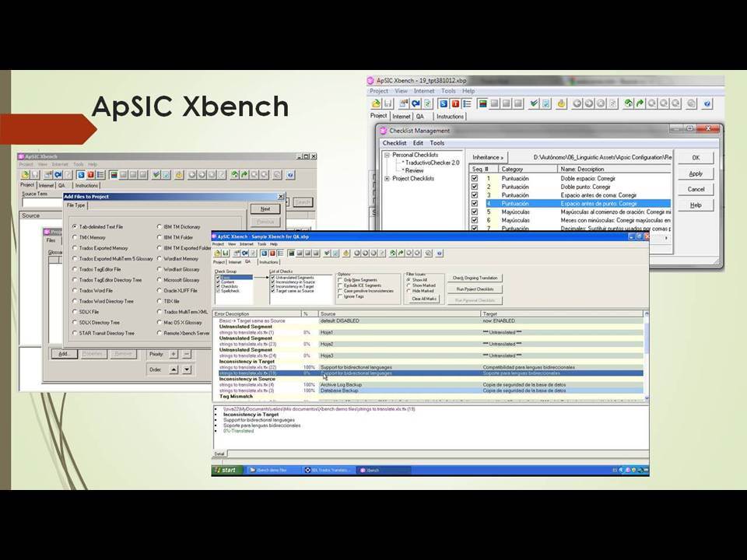
Task: Click QA results scrollbar up arrow
Action: [x=647, y=313]
